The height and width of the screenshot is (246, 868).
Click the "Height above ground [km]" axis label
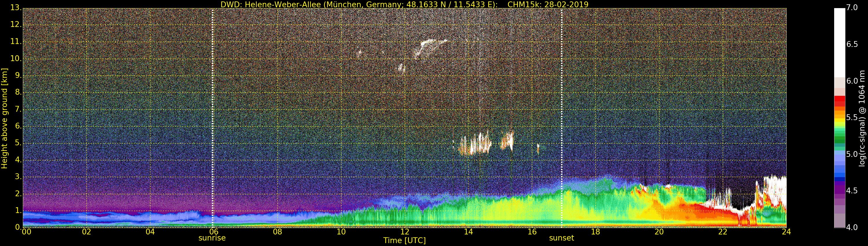point(4,118)
